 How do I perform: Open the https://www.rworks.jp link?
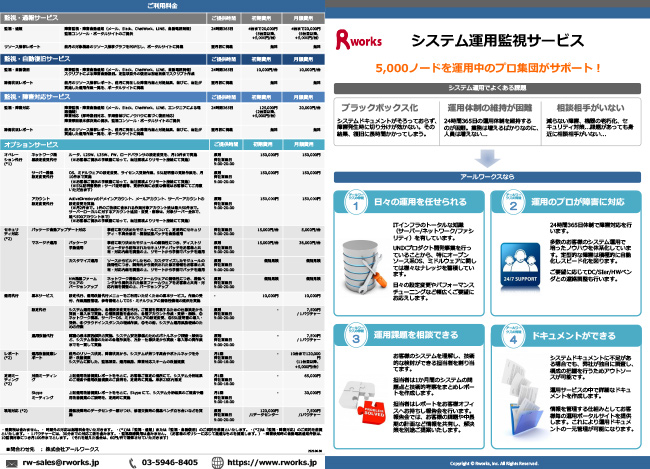click(x=272, y=463)
